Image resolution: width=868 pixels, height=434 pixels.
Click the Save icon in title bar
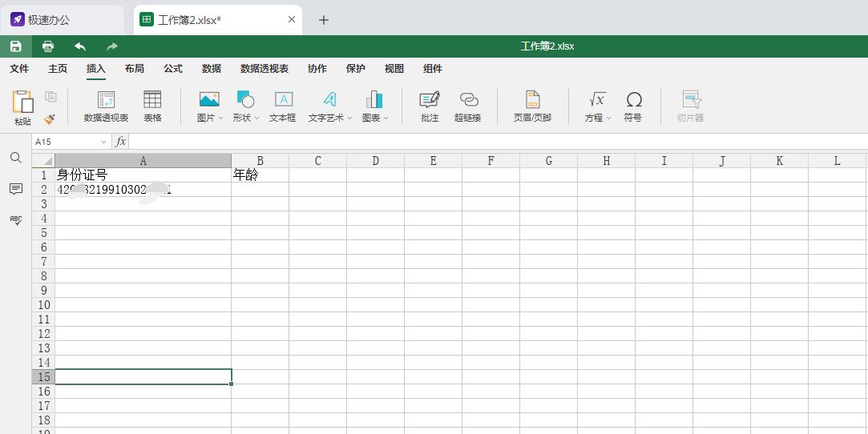tap(15, 46)
